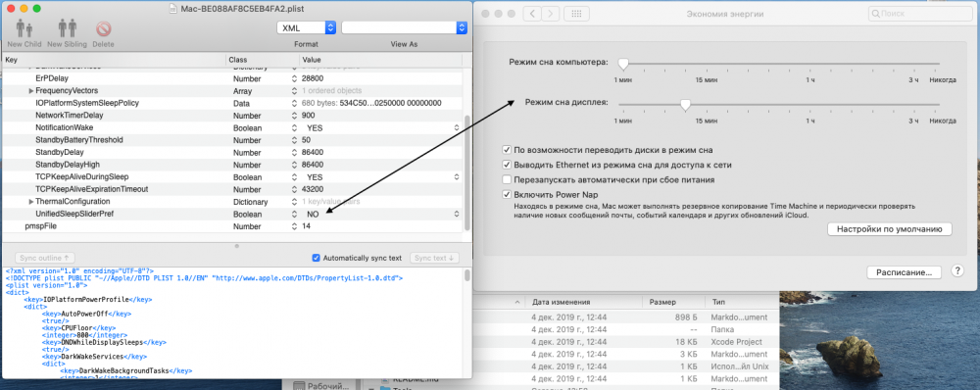The image size is (980, 390).
Task: Click the Sync outline button
Action: 44,258
